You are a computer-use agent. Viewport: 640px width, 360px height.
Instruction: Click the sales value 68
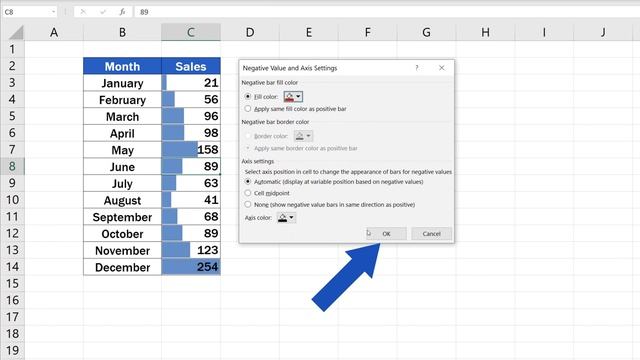click(191, 217)
